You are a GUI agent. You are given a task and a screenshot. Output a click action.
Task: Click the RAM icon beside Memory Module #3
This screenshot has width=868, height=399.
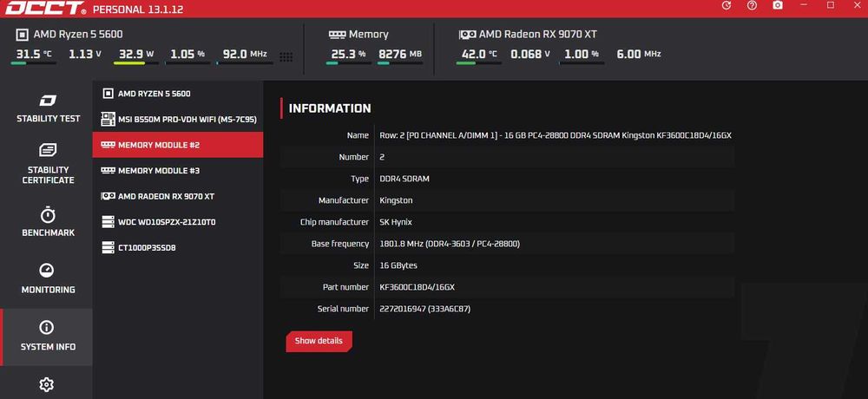pyautogui.click(x=108, y=171)
